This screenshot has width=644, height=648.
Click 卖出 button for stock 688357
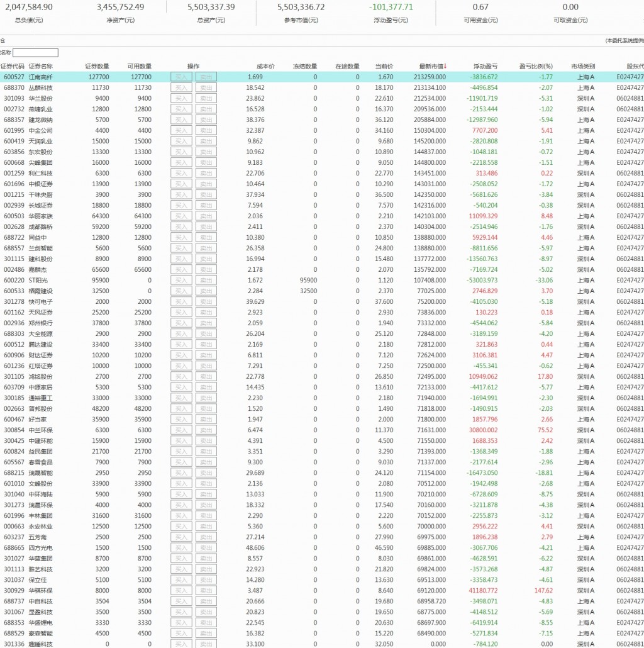[206, 120]
